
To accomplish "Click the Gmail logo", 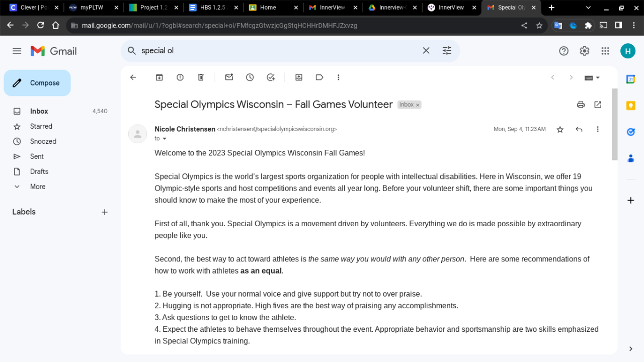I will click(54, 51).
